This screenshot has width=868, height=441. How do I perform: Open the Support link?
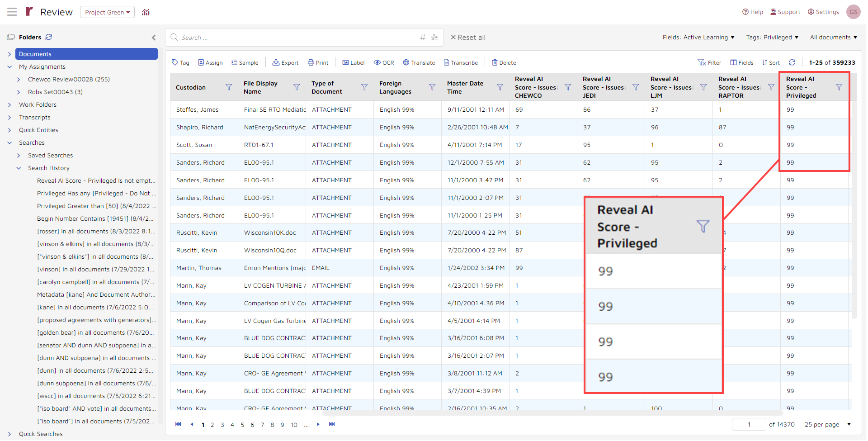click(x=785, y=12)
